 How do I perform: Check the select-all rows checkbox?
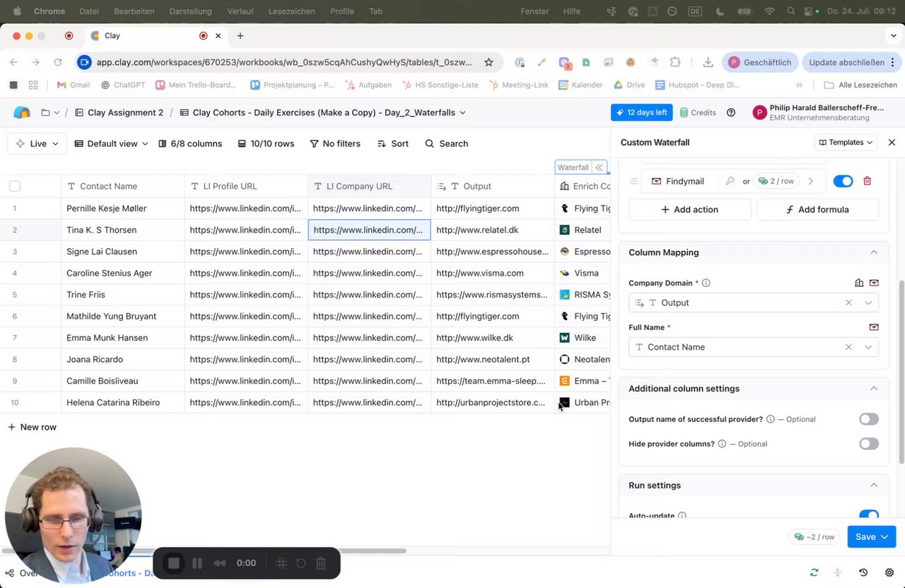click(x=15, y=186)
